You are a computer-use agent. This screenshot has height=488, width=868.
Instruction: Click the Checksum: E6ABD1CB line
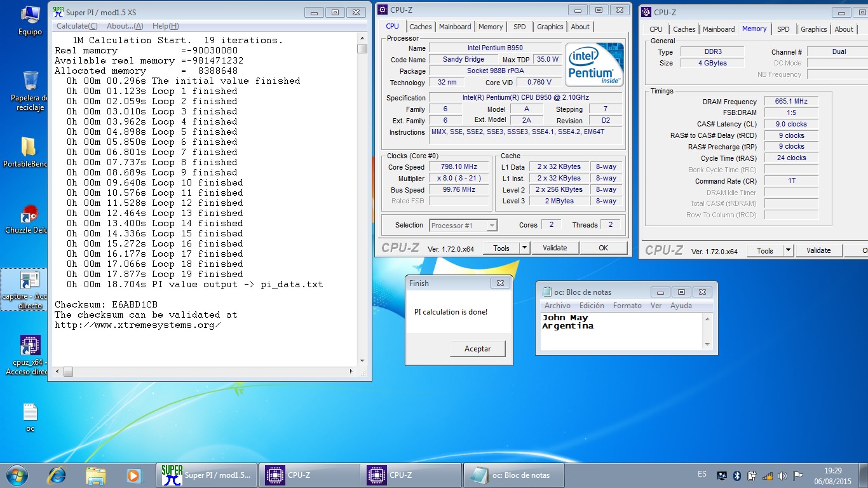point(106,304)
